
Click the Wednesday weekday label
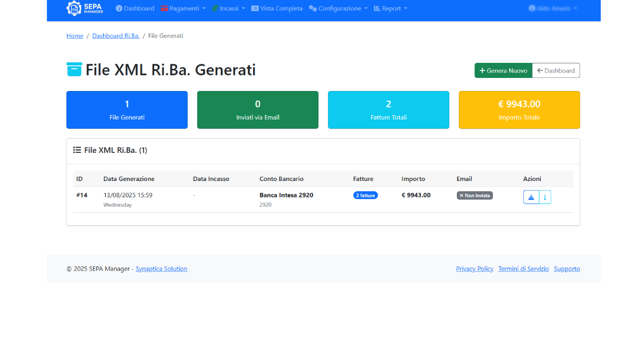click(118, 205)
